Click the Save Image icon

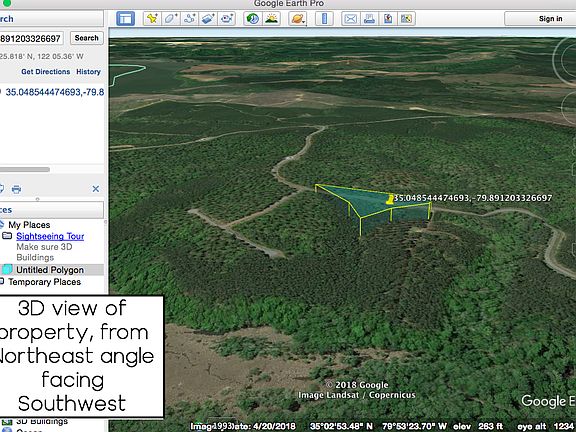[x=388, y=18]
